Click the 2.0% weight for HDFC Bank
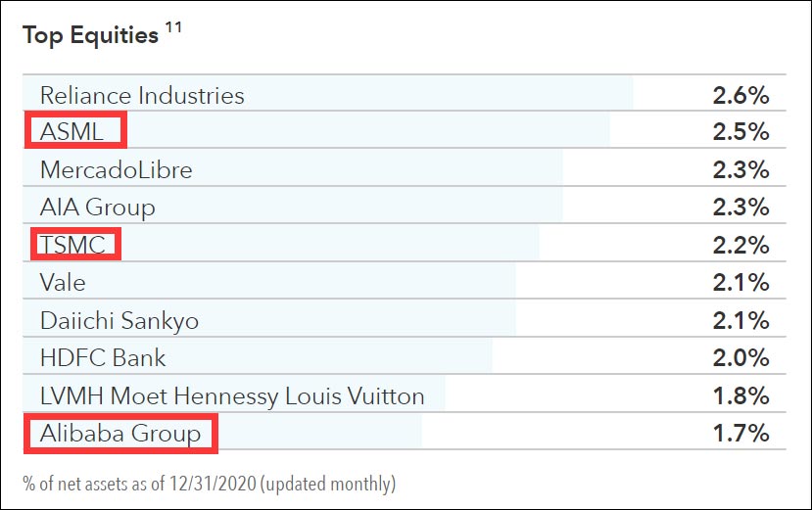Viewport: 812px width, 510px height. (741, 358)
